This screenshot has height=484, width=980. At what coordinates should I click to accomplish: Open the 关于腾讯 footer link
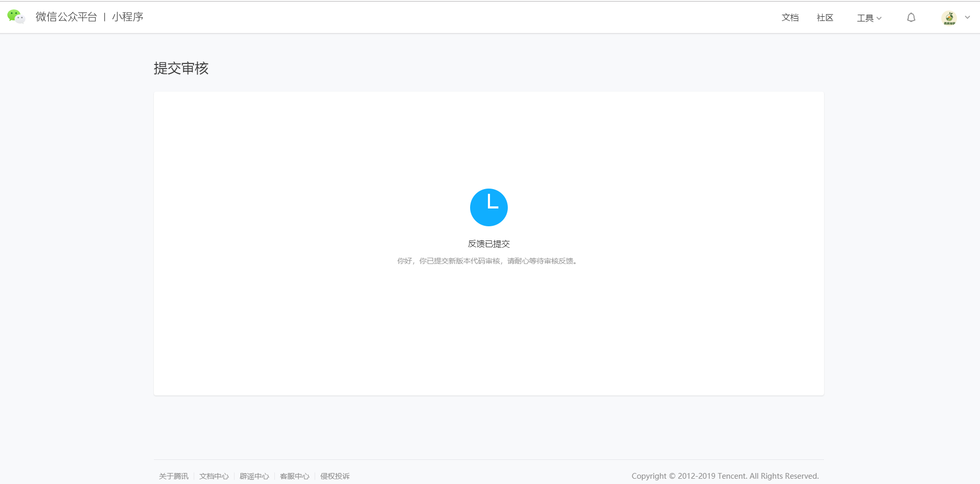[174, 476]
